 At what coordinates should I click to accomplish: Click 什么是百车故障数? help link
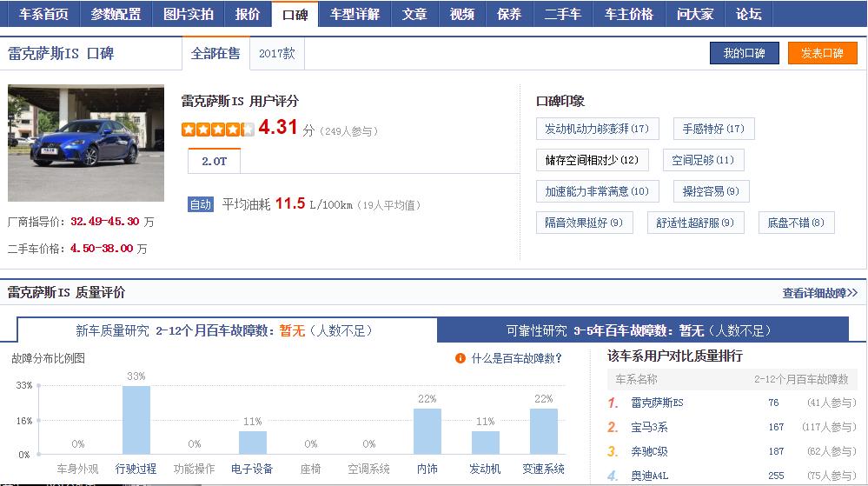coord(516,358)
